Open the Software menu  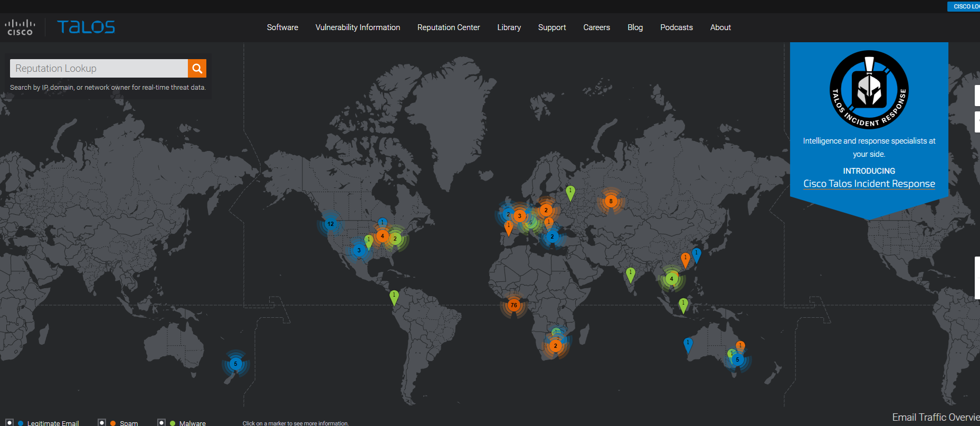coord(282,27)
